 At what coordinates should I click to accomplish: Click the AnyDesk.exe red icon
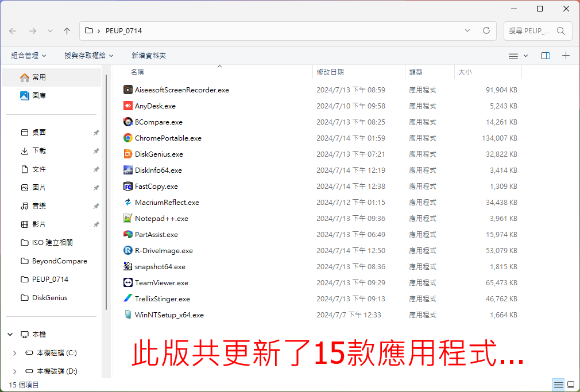[127, 106]
